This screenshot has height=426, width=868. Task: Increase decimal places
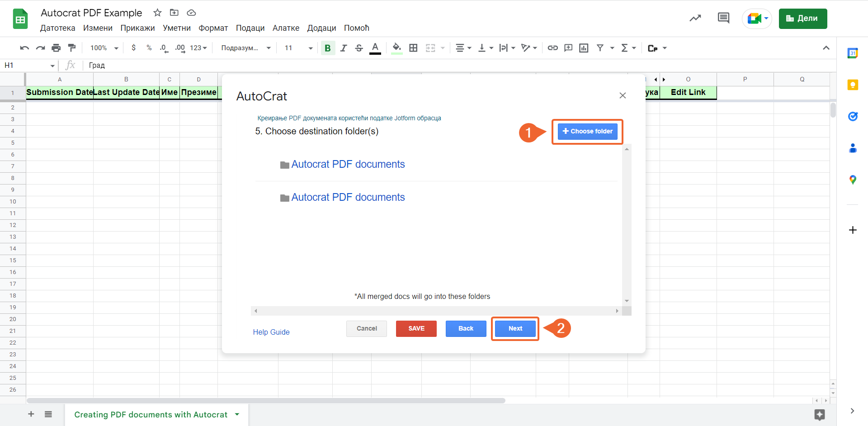coord(180,48)
